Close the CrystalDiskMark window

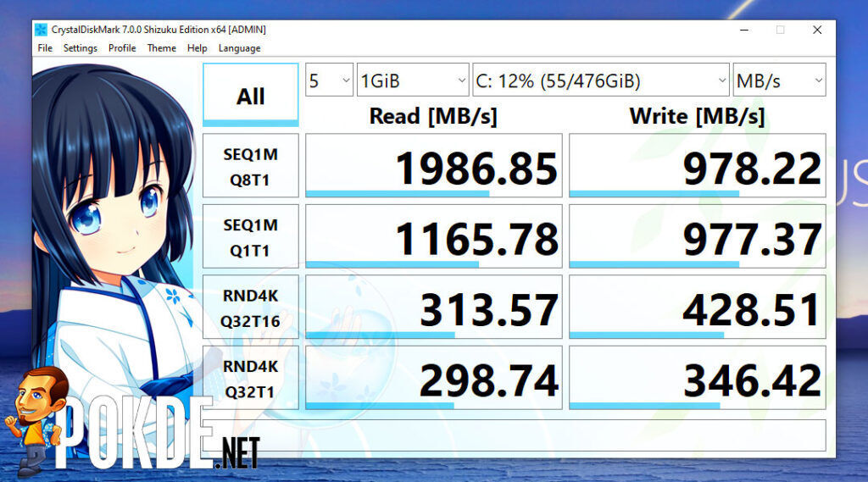817,30
